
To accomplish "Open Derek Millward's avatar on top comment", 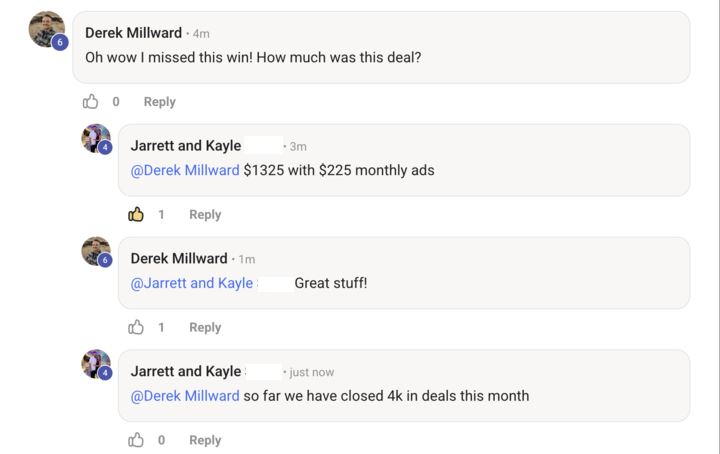I will (x=47, y=30).
